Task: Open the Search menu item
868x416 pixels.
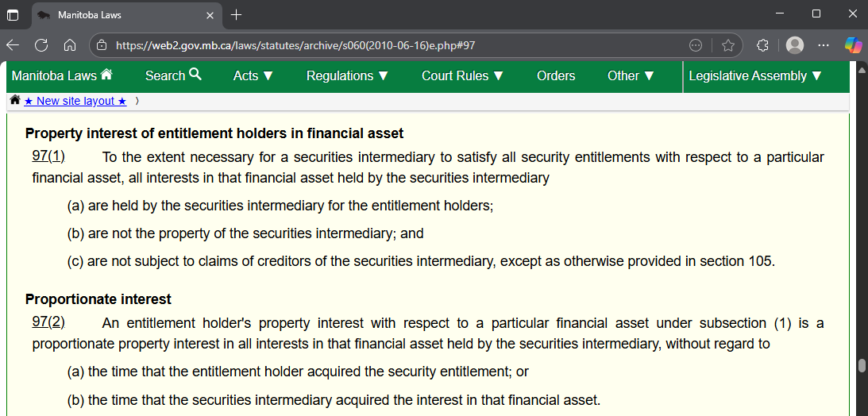Action: 173,76
